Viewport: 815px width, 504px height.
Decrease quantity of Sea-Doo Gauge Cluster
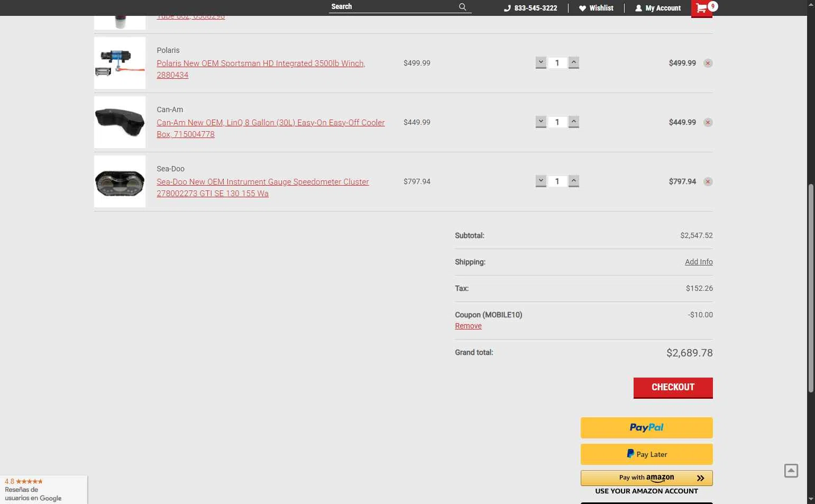[x=541, y=181]
